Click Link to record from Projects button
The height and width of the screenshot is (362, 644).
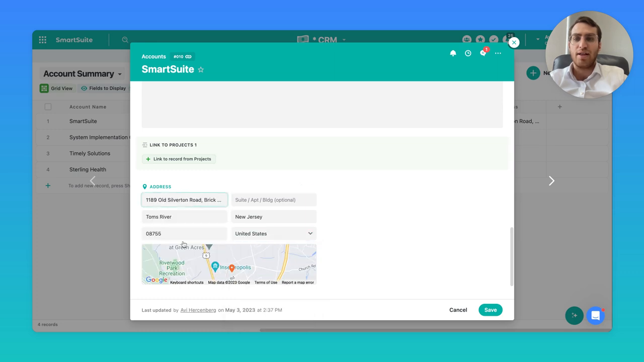coord(179,159)
